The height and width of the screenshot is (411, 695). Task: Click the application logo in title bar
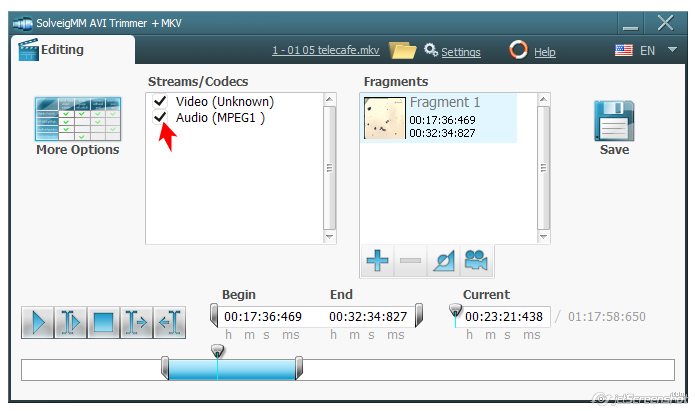(x=23, y=23)
